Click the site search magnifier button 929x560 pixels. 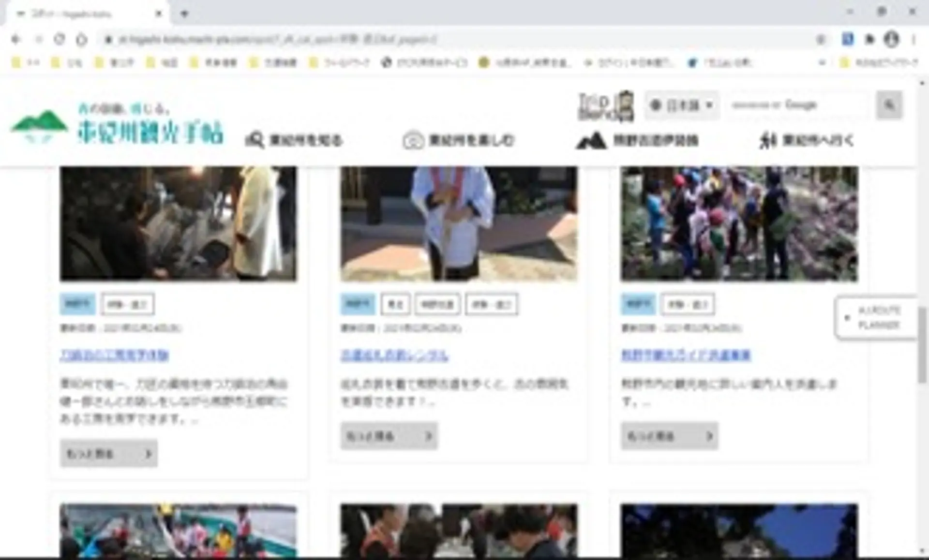point(889,105)
